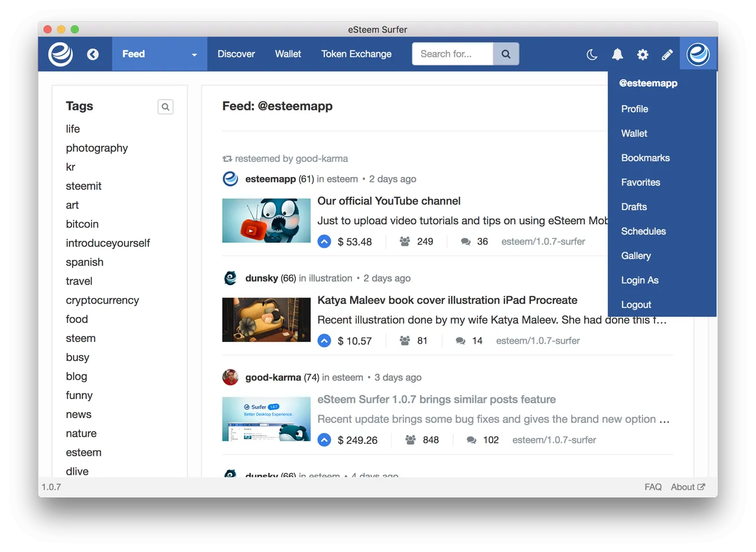The height and width of the screenshot is (552, 756).
Task: Select Wallet in the user menu
Action: (634, 133)
